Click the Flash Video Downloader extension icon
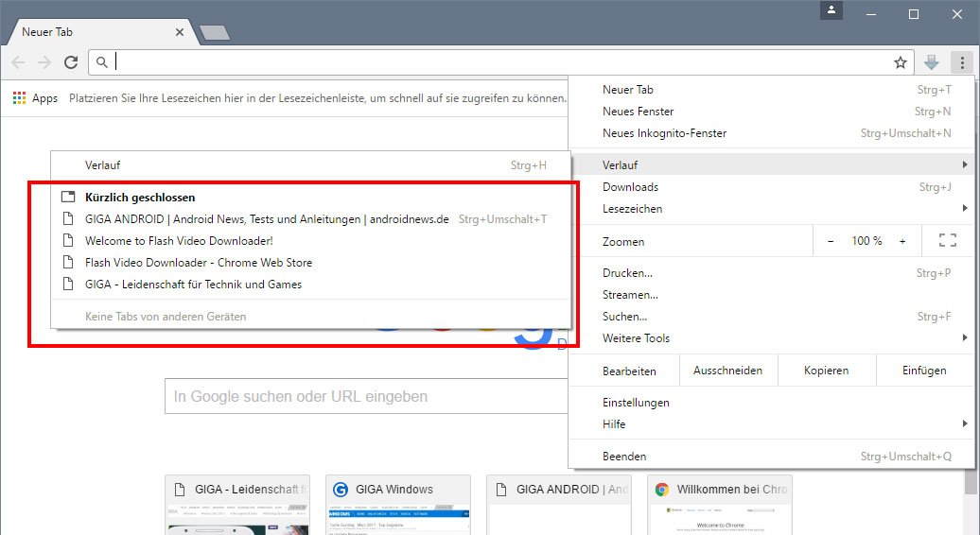The image size is (980, 535). 931,62
